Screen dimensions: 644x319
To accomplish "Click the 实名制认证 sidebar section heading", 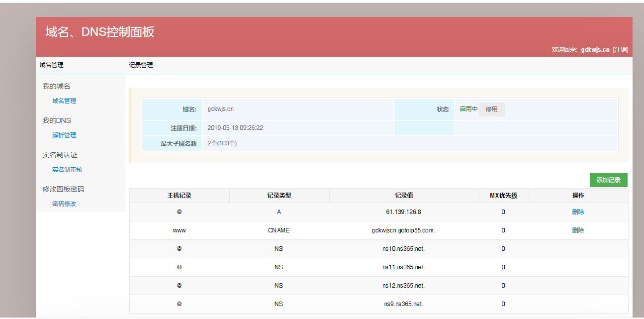I will (x=60, y=155).
